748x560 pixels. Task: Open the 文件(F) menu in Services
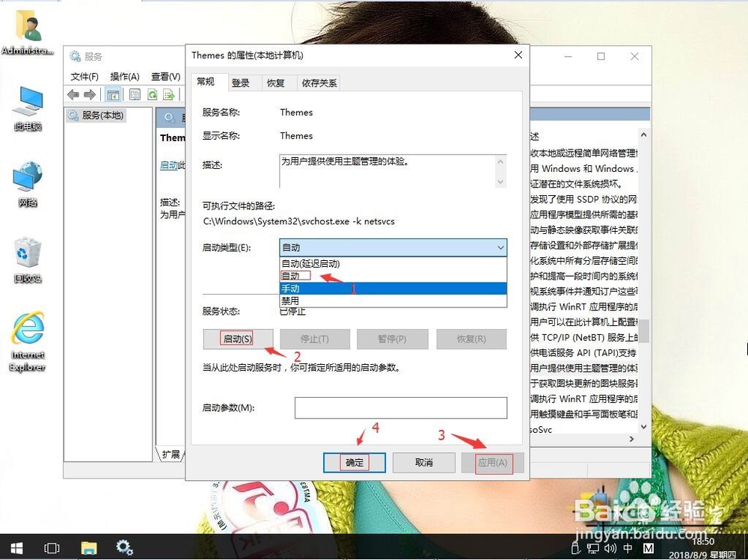coord(85,77)
